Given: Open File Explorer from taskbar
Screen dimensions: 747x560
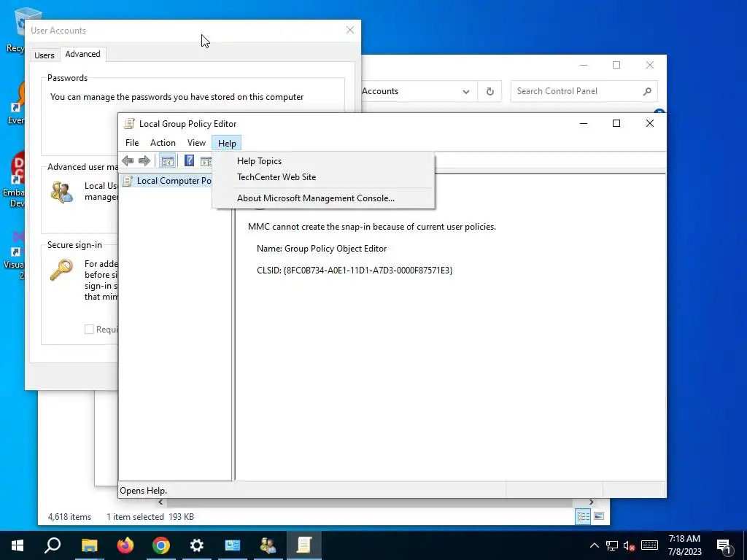Looking at the screenshot, I should [89, 545].
